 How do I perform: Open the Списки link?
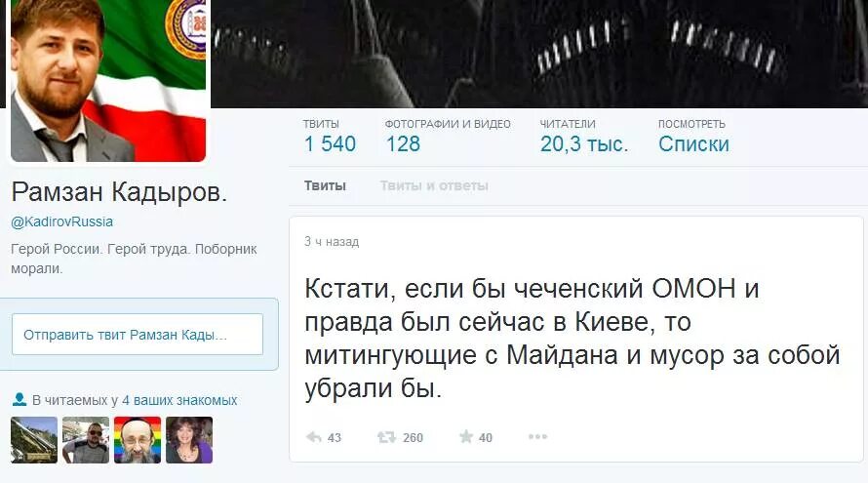pyautogui.click(x=693, y=144)
